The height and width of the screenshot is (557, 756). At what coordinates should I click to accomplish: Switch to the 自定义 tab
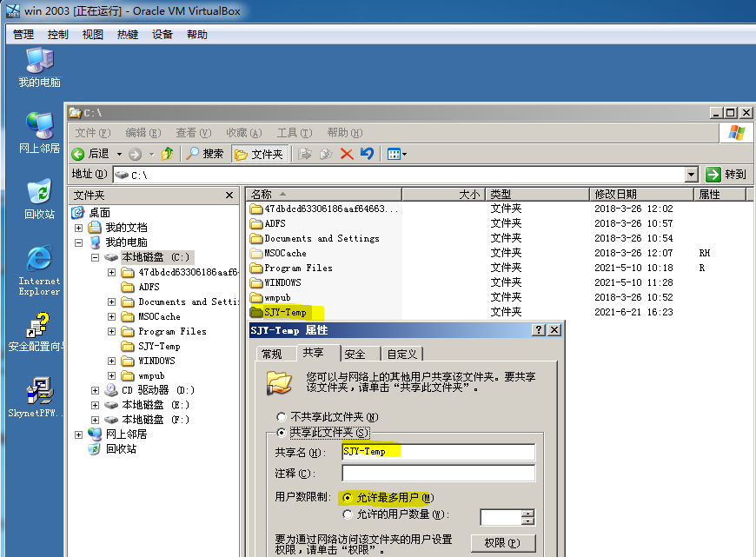pyautogui.click(x=401, y=354)
